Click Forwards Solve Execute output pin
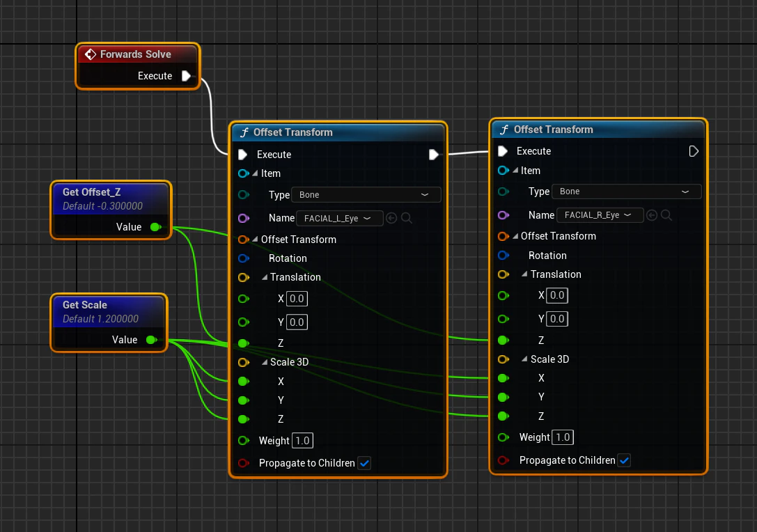757x532 pixels. click(187, 76)
